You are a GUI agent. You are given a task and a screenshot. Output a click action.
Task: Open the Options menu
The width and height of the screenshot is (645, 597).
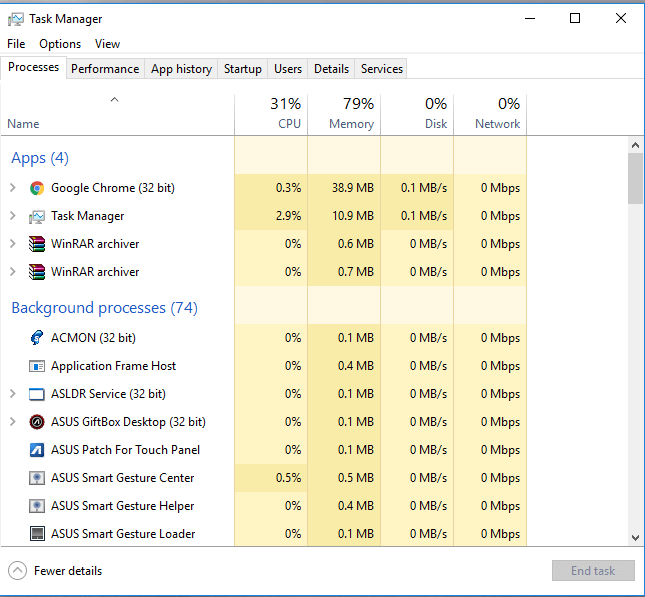[x=60, y=44]
